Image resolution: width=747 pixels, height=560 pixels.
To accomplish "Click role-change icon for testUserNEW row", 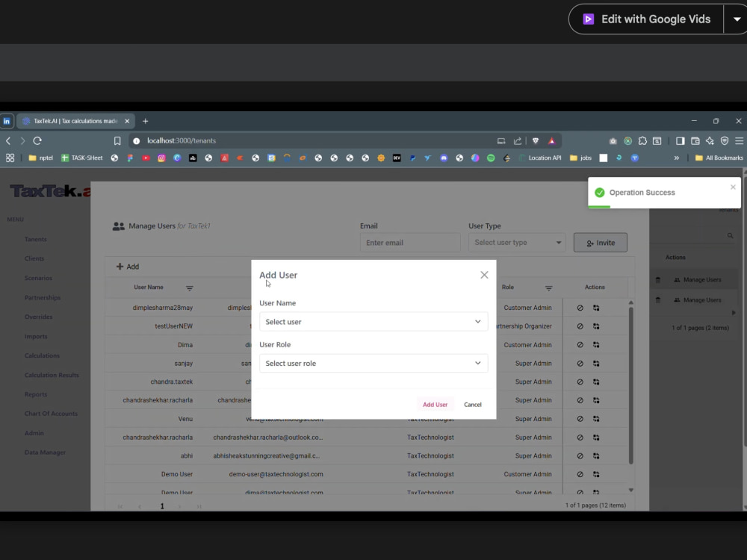I will pos(596,326).
